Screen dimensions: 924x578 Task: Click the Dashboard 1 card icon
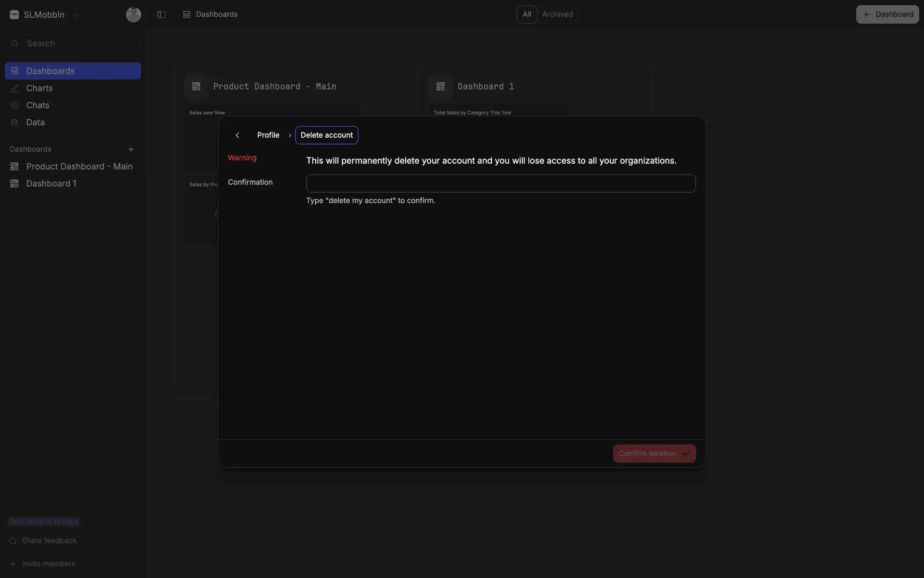tap(440, 86)
